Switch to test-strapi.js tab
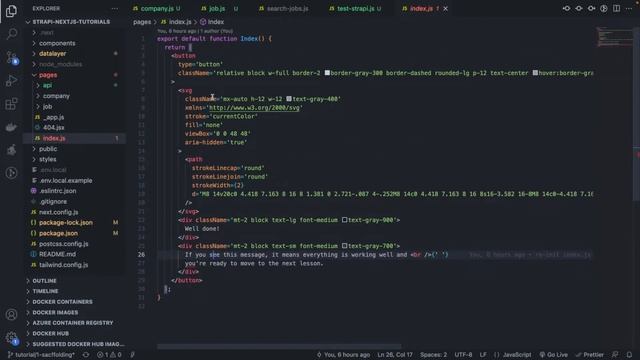The width and height of the screenshot is (640, 360). point(356,8)
